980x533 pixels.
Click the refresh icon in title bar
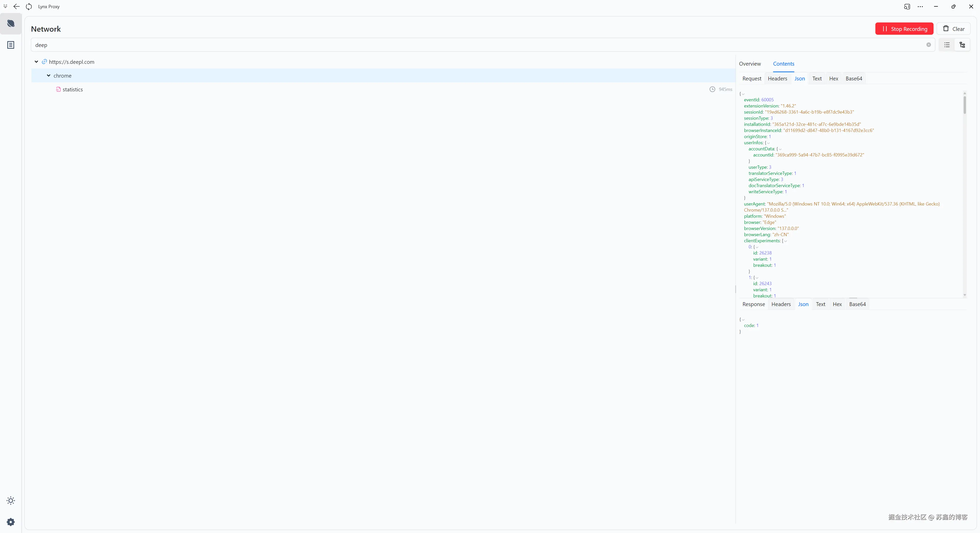click(29, 6)
